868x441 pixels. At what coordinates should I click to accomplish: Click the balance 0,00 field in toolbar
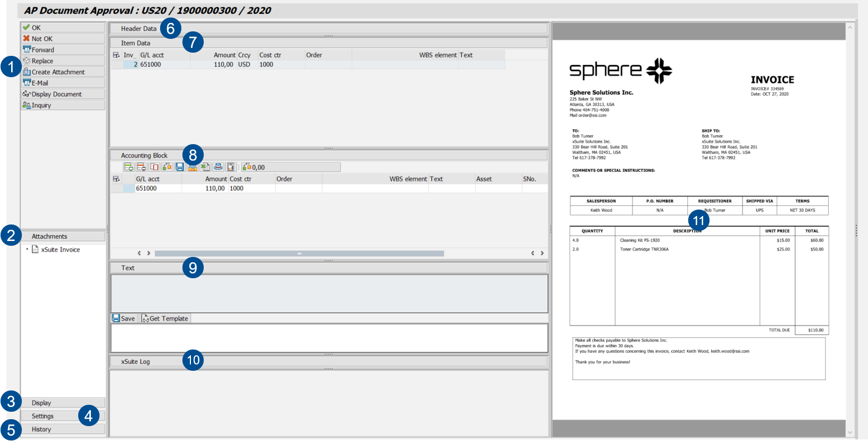click(x=290, y=167)
